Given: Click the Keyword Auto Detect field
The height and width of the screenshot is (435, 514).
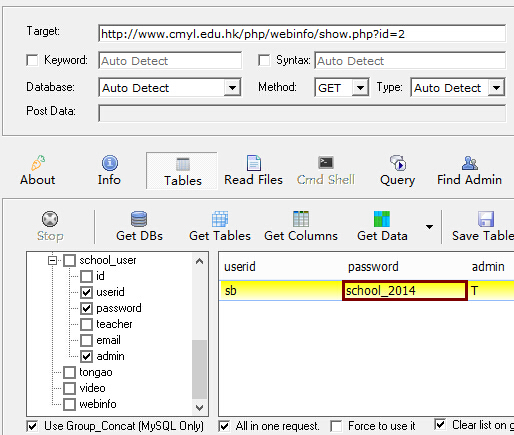Looking at the screenshot, I should (170, 60).
